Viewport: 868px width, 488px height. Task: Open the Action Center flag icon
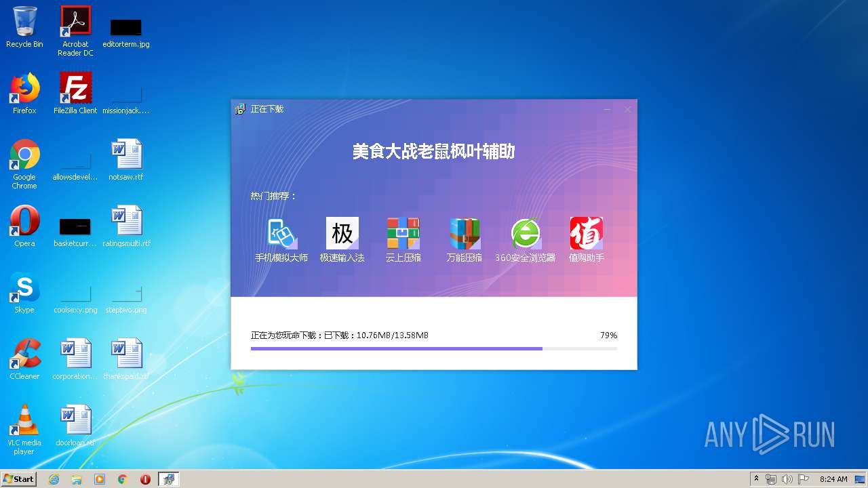tap(803, 479)
